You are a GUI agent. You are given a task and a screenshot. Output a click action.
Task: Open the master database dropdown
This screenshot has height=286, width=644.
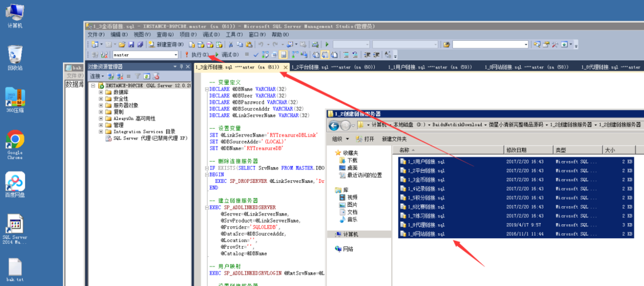(x=175, y=55)
